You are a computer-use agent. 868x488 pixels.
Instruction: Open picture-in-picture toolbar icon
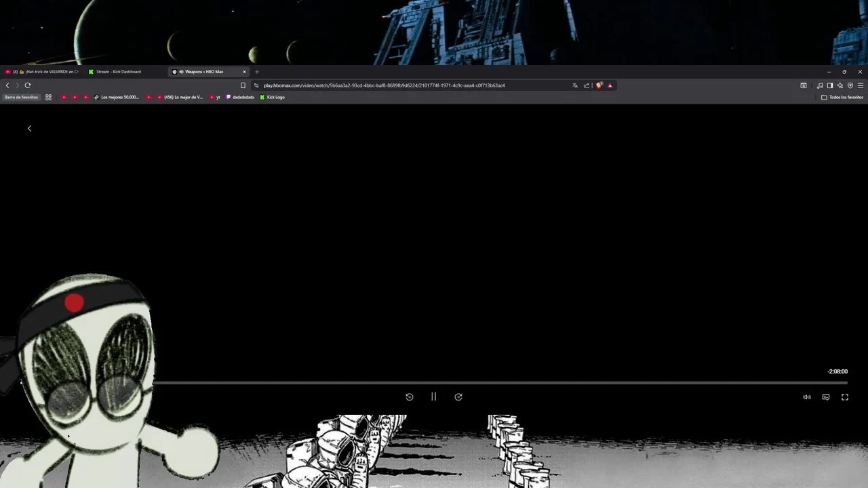tap(804, 85)
